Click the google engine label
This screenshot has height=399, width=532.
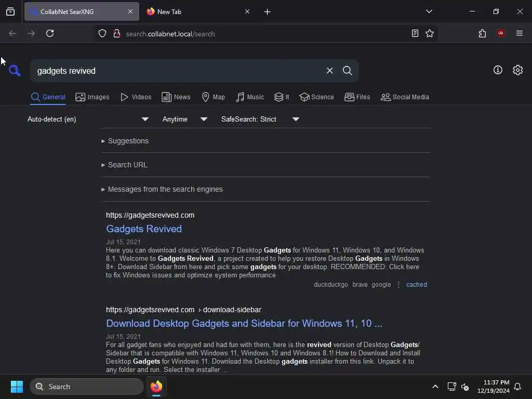pos(381,285)
